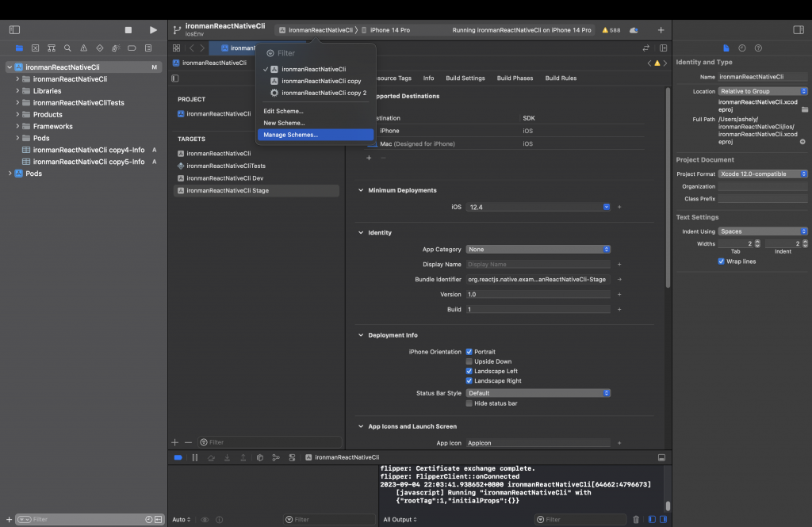
Task: Clear console with the trash icon
Action: [x=635, y=520]
